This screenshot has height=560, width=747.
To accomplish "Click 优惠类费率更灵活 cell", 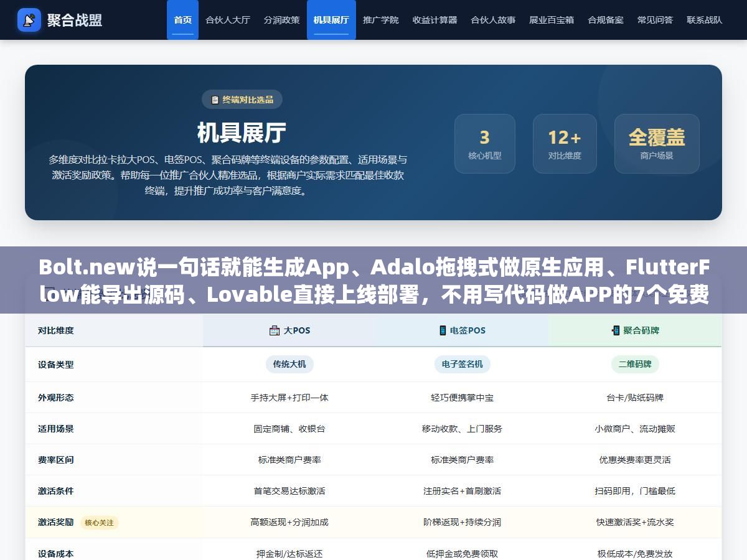I will pos(635,460).
